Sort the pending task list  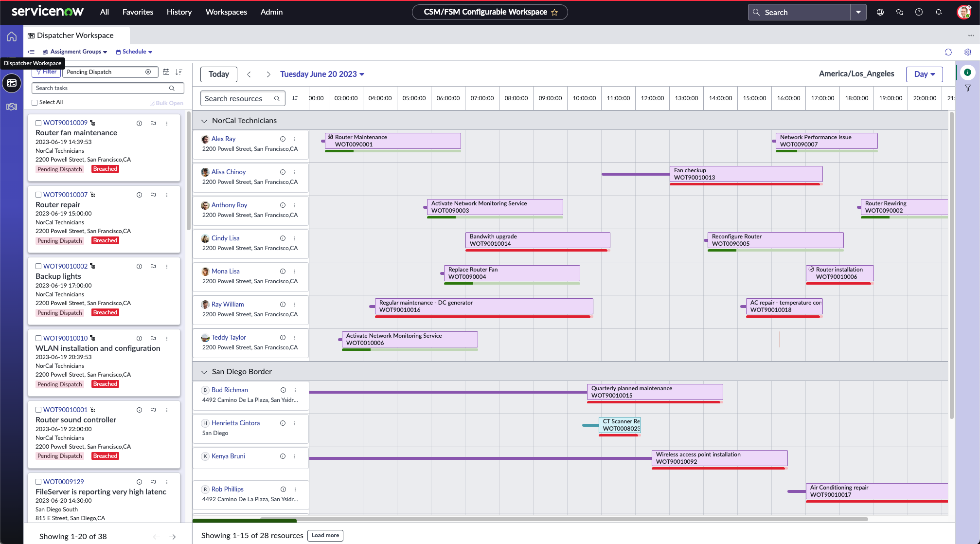tap(179, 72)
